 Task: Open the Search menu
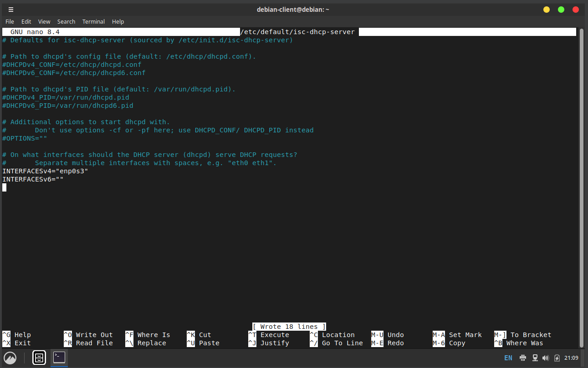coord(66,21)
